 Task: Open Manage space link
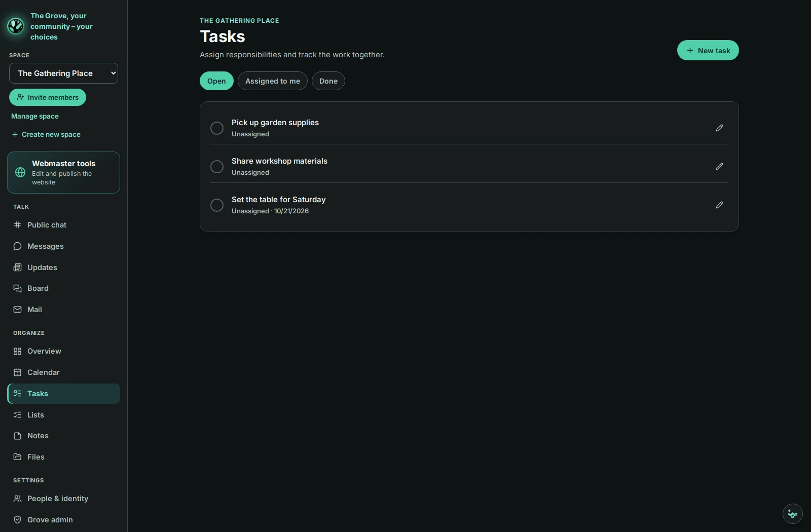(x=35, y=117)
